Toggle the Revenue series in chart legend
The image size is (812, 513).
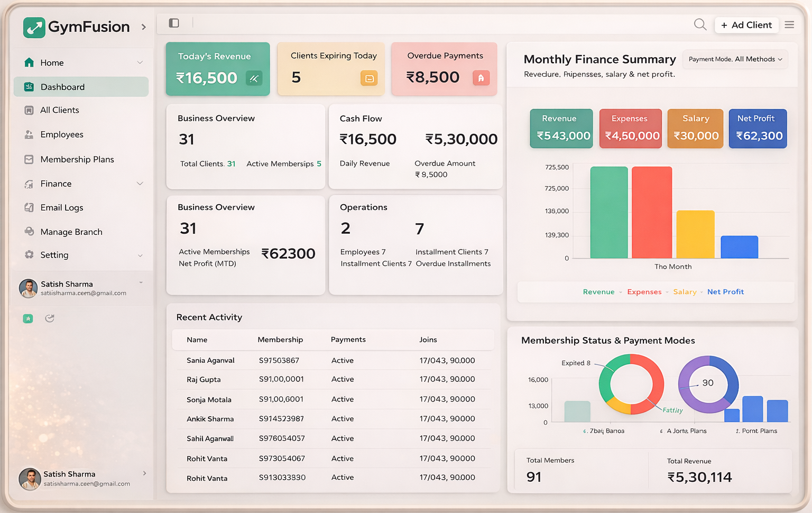coord(598,292)
